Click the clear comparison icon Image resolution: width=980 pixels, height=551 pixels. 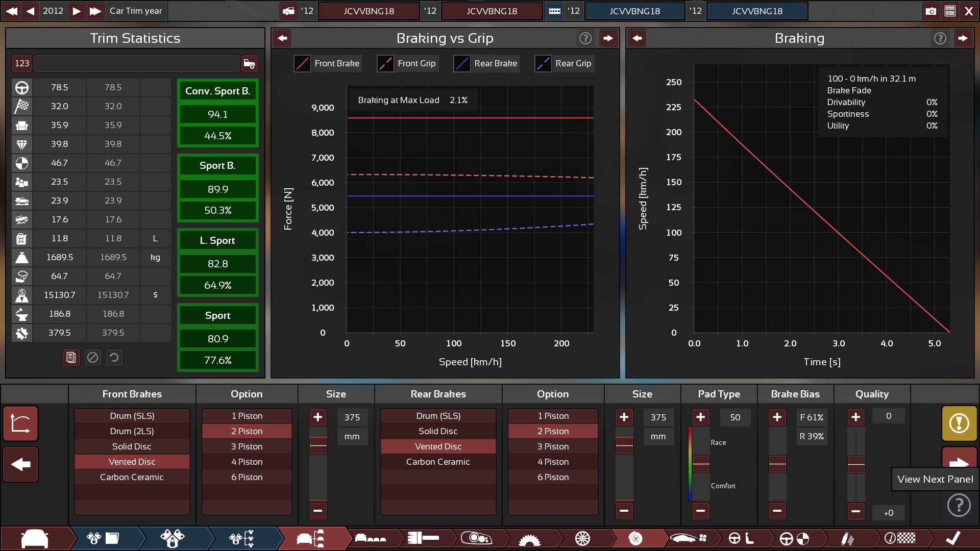click(x=93, y=358)
